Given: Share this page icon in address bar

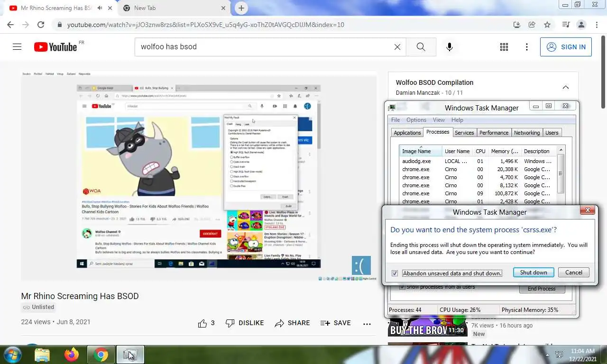Looking at the screenshot, I should click(532, 25).
